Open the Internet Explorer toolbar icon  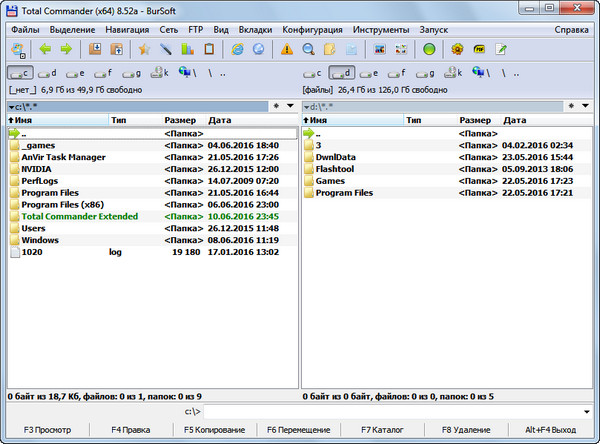[x=237, y=49]
